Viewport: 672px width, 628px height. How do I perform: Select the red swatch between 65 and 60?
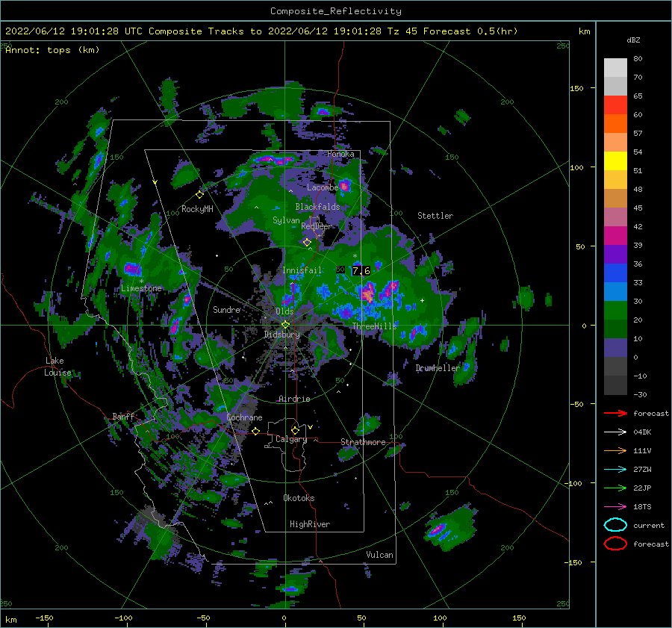pos(615,105)
